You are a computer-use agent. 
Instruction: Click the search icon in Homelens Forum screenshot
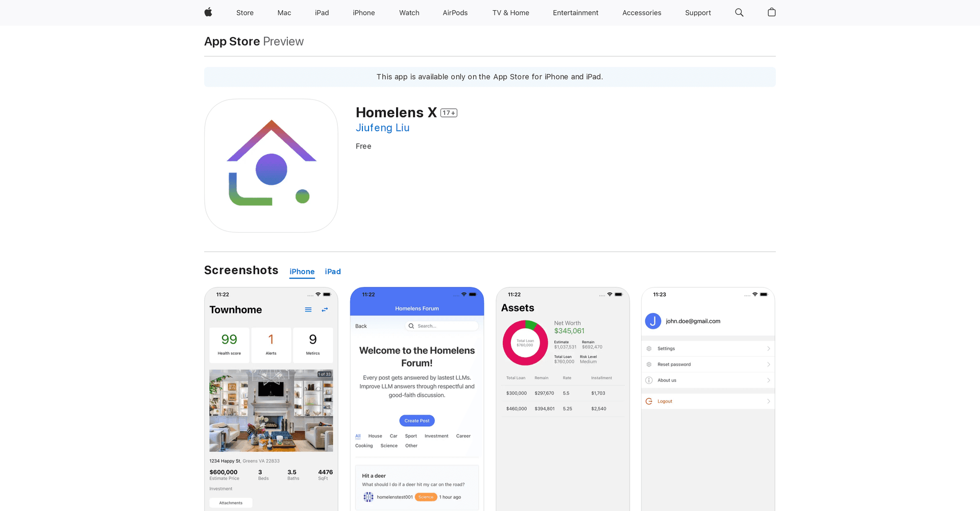pos(411,326)
